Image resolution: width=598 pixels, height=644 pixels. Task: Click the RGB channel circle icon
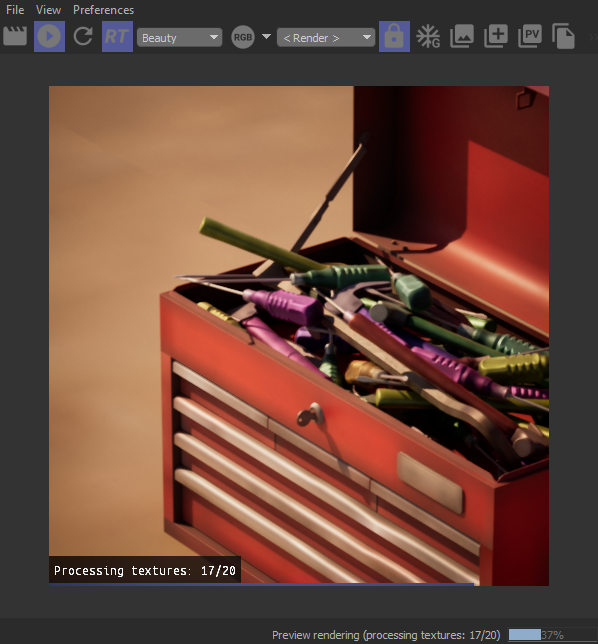243,37
